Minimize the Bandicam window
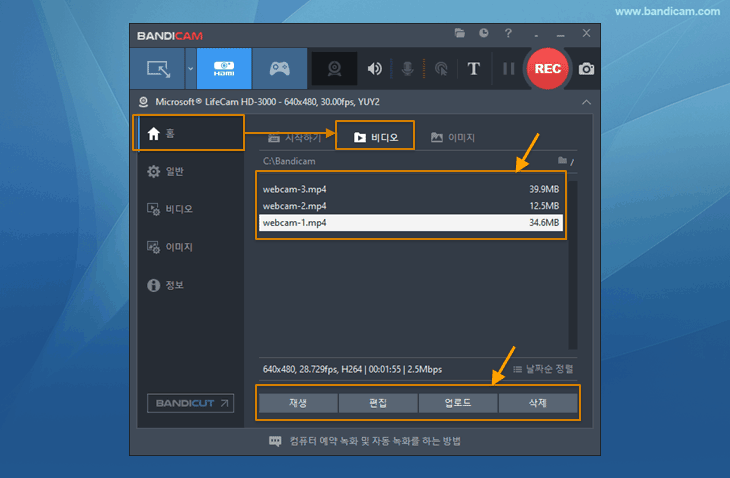Viewport: 730px width, 478px height. click(x=561, y=34)
